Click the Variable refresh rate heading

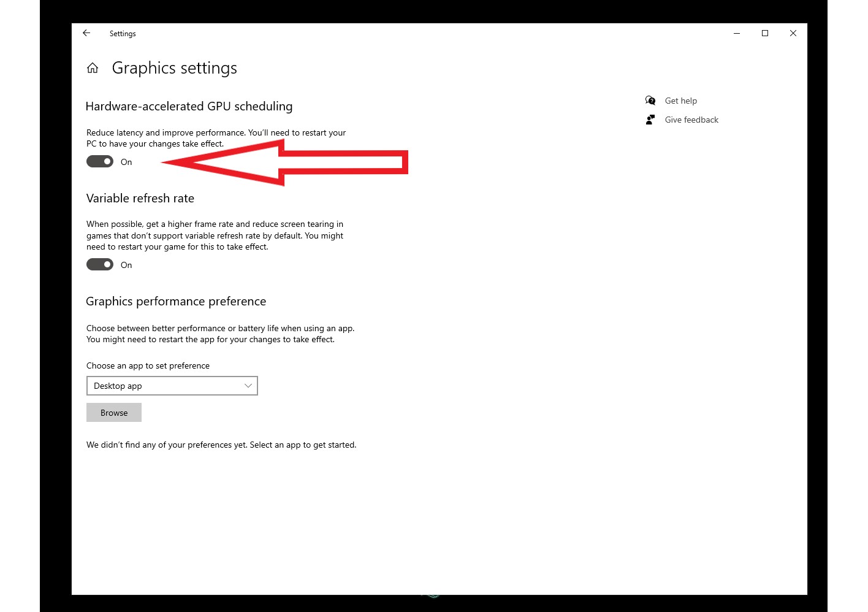pos(140,198)
